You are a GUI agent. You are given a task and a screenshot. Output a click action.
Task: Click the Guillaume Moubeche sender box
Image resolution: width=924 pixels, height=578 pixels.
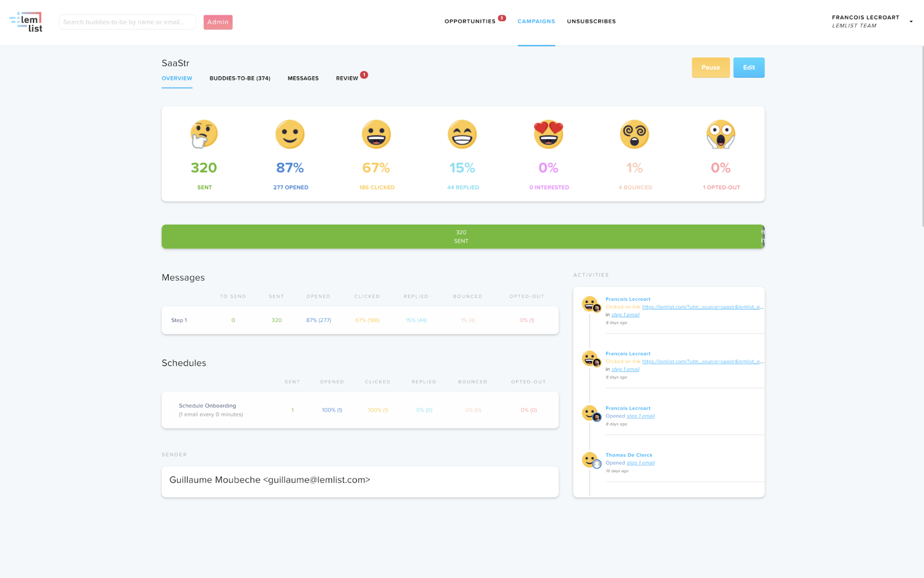click(360, 481)
